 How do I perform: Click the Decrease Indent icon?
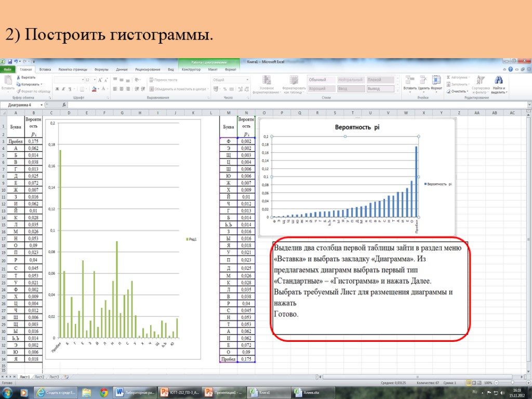137,89
